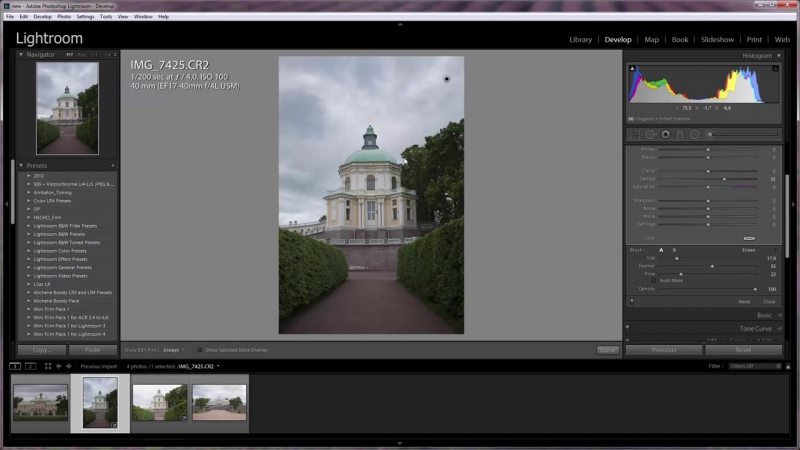Close the adjustment brush panel
Screen dimensions: 800x450
769,302
